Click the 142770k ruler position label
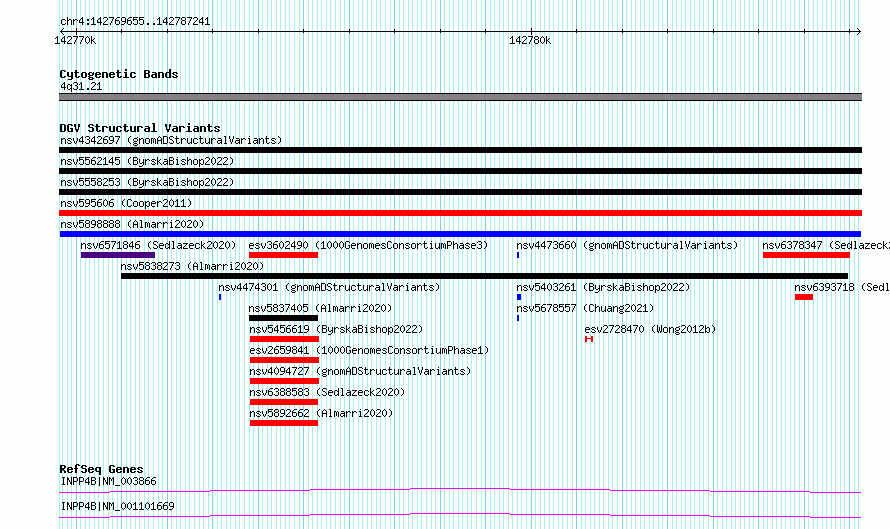 [75, 40]
